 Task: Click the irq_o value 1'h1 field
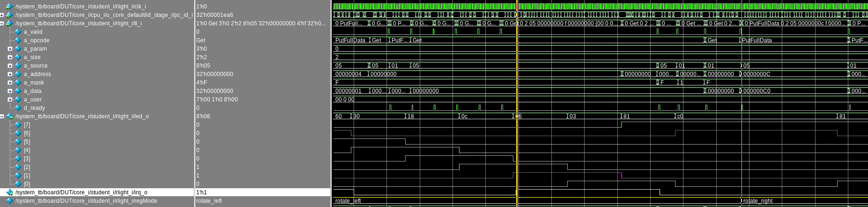click(201, 192)
